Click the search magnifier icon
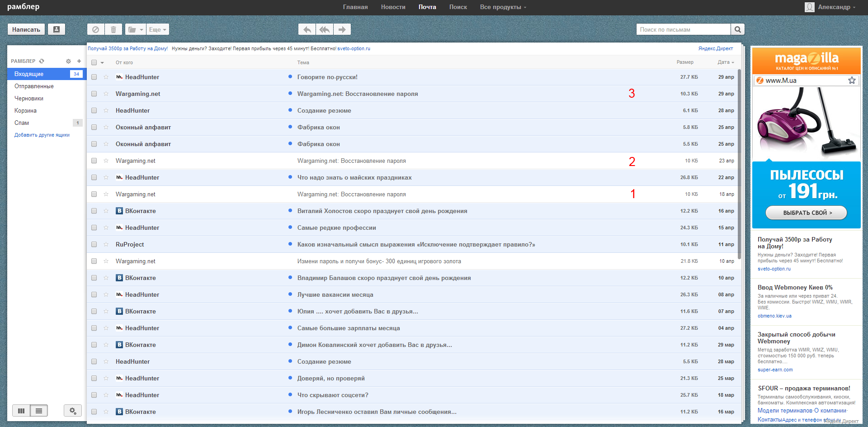 [x=738, y=29]
